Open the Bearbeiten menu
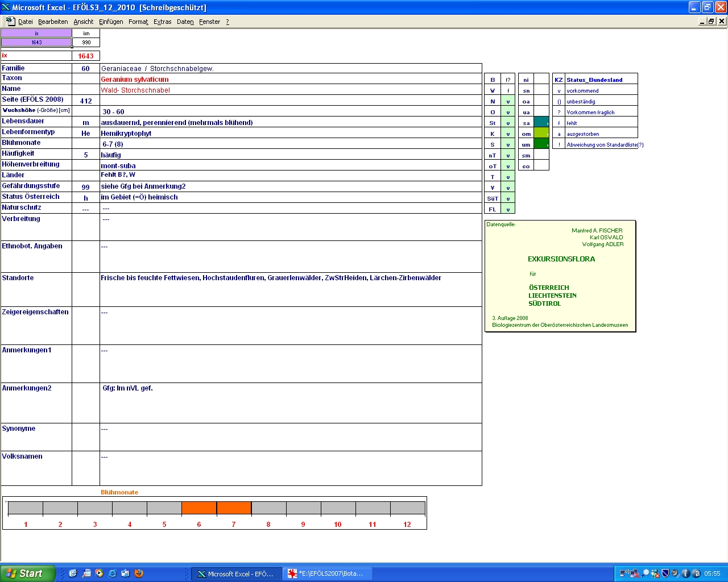 [x=53, y=22]
